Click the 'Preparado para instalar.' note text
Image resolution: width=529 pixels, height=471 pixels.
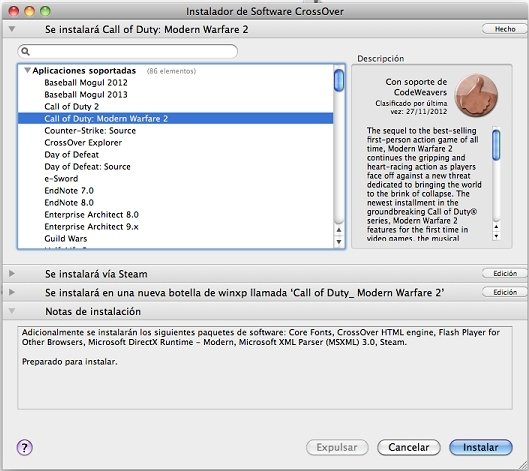69,362
